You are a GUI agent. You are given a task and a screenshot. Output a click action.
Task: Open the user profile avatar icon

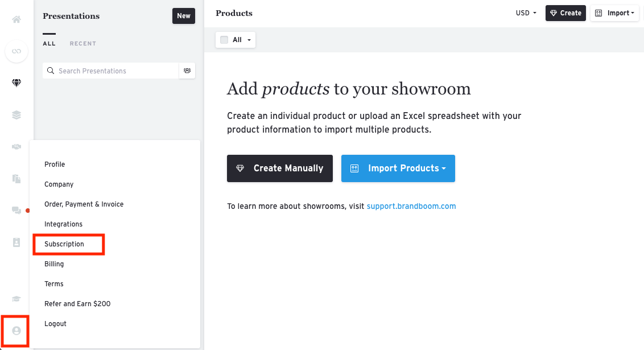click(x=15, y=331)
